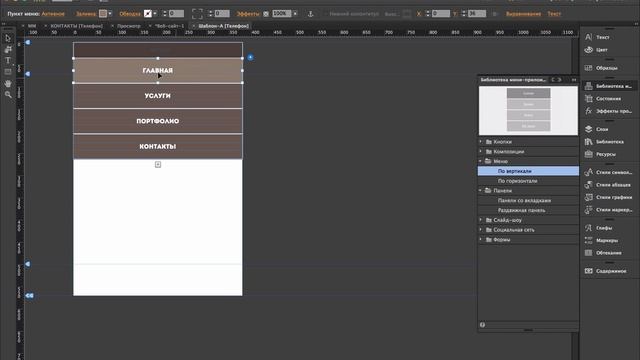Collapse the Меню folder
640x360 pixels.
click(x=480, y=161)
